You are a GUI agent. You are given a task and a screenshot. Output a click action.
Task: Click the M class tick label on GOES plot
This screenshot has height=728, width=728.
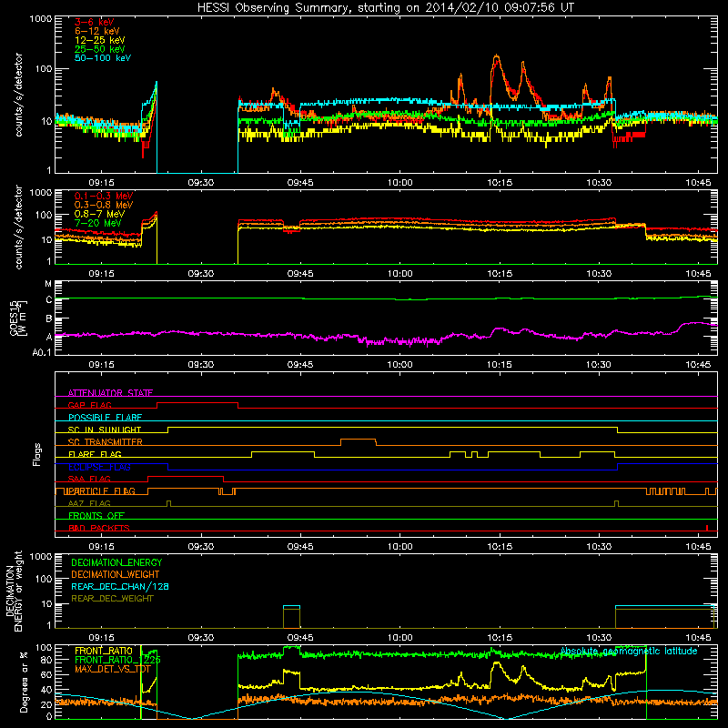point(48,284)
